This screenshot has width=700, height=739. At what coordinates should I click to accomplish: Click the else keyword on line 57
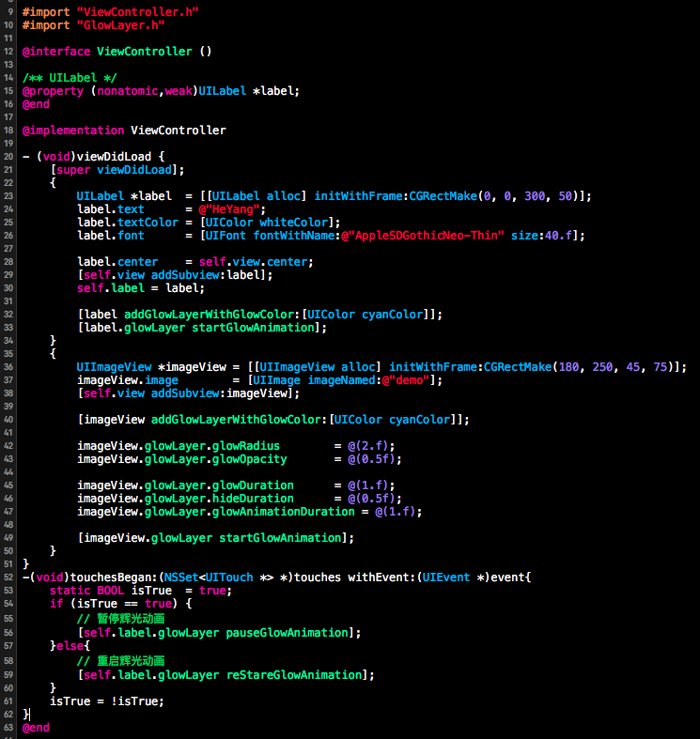tap(70, 646)
